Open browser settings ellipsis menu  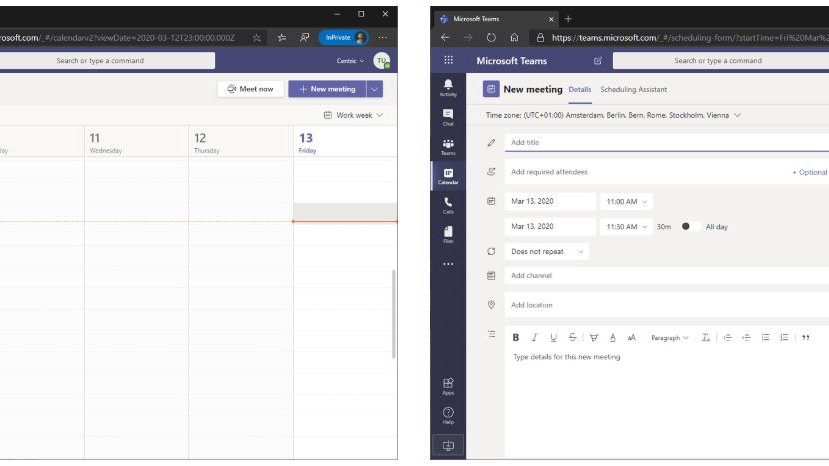382,38
